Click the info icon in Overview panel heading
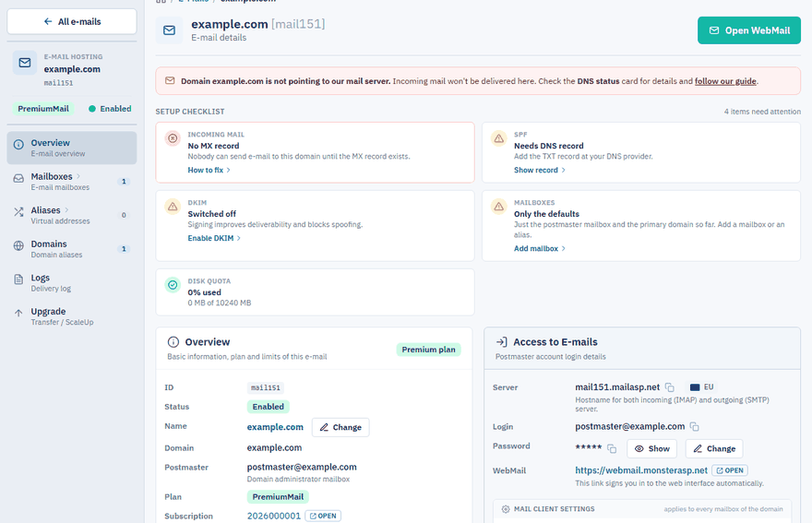812x523 pixels. tap(173, 342)
